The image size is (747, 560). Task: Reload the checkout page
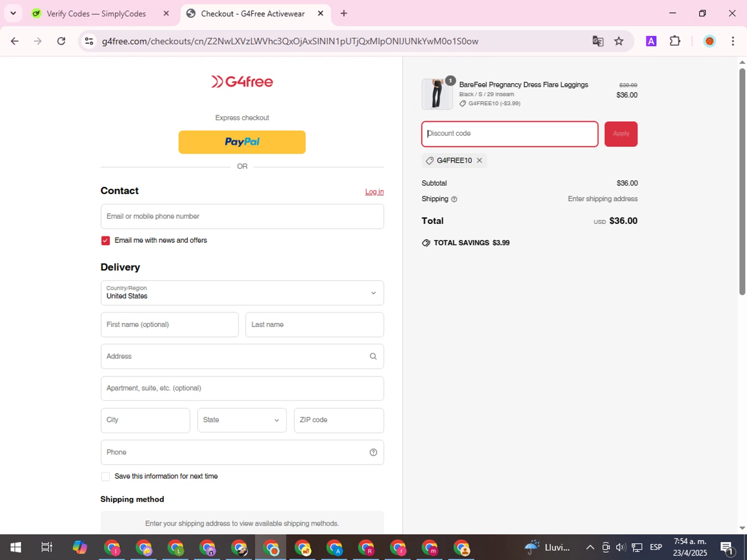[61, 41]
